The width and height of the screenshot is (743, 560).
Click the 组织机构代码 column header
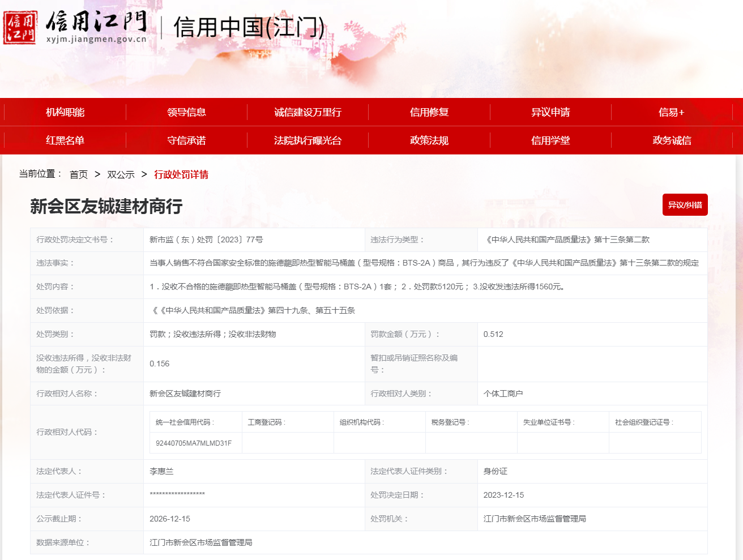click(362, 422)
